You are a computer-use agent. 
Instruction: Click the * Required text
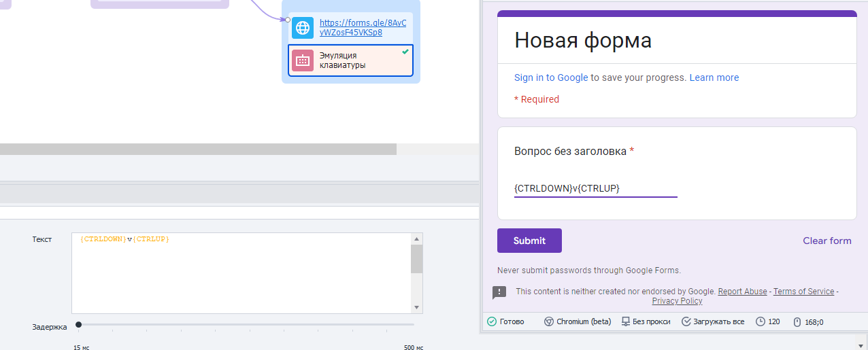click(x=537, y=99)
